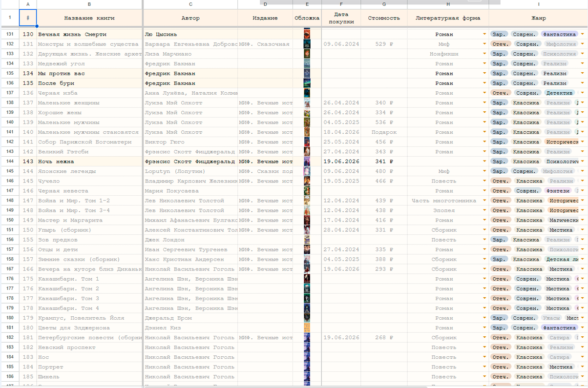Image resolution: width=588 pixels, height=388 pixels.
Task: Click the Название книги header cell
Action: tap(89, 18)
